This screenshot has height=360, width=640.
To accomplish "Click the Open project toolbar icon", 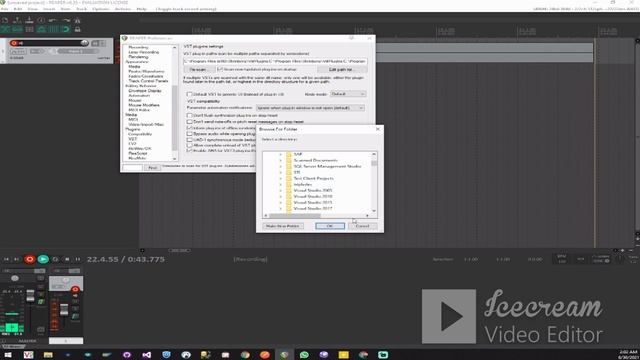I will point(17,20).
